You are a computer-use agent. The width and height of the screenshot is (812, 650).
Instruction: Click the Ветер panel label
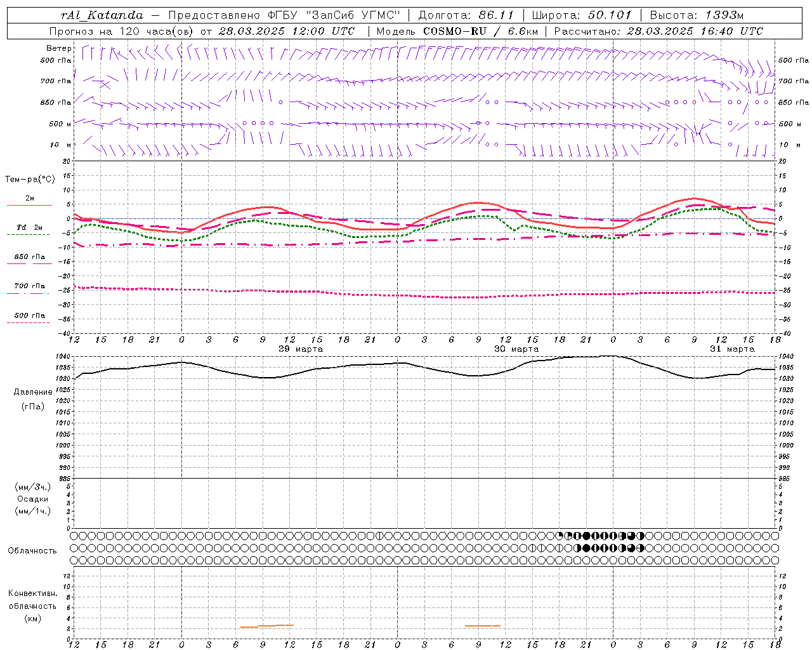tap(59, 48)
